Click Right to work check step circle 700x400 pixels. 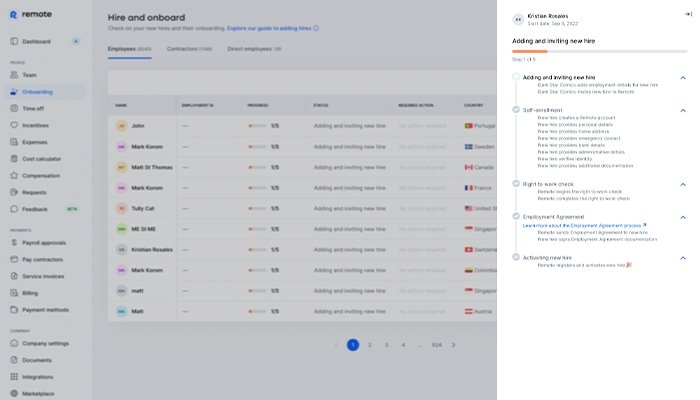[x=516, y=183]
